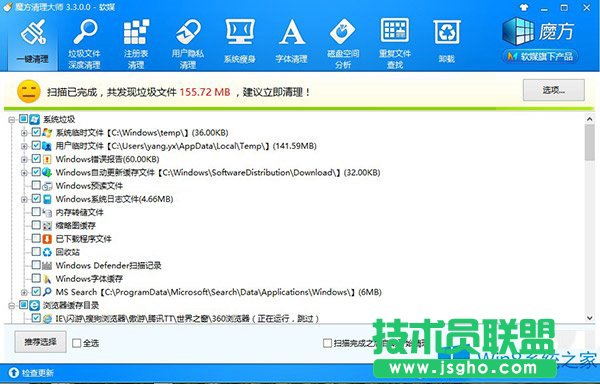Click the 检查更新 up-arrow icon
The image size is (600, 384).
[14, 372]
